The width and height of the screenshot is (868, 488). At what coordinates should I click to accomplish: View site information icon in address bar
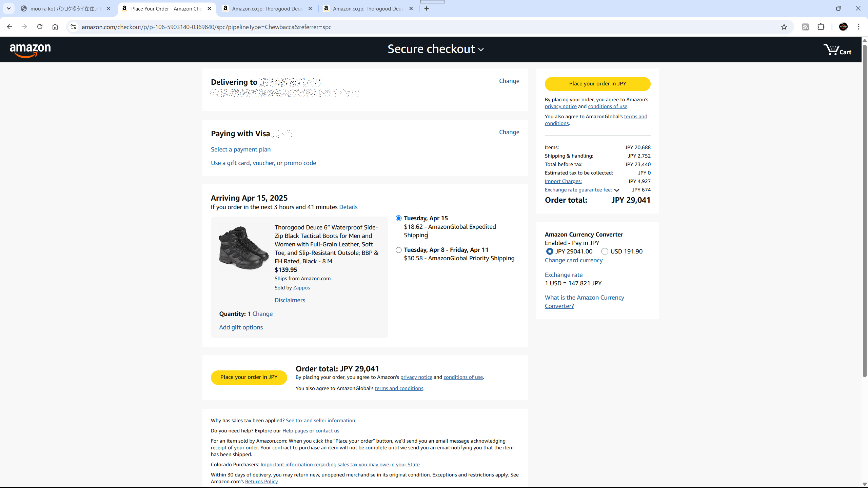pyautogui.click(x=73, y=27)
